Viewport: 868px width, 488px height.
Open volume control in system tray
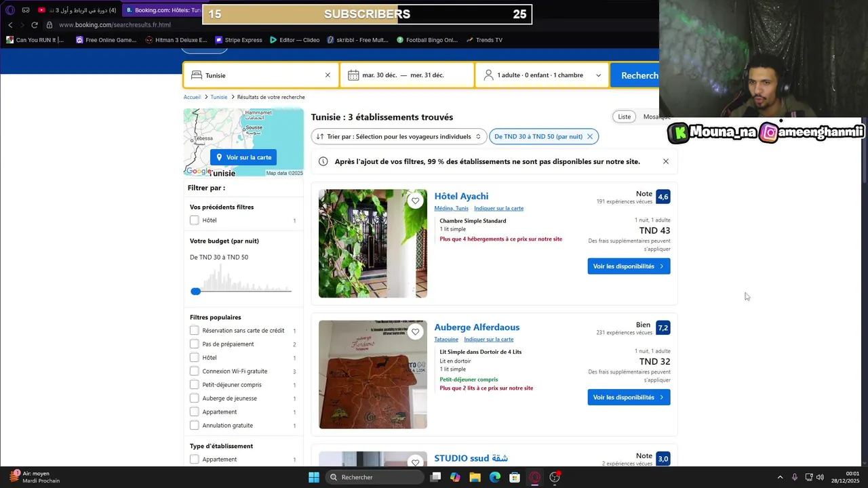click(x=820, y=477)
